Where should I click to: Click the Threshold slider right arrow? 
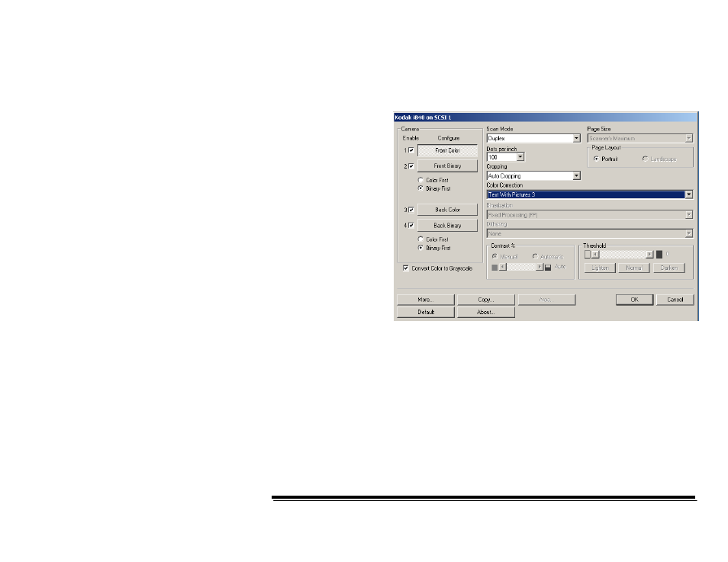point(650,255)
